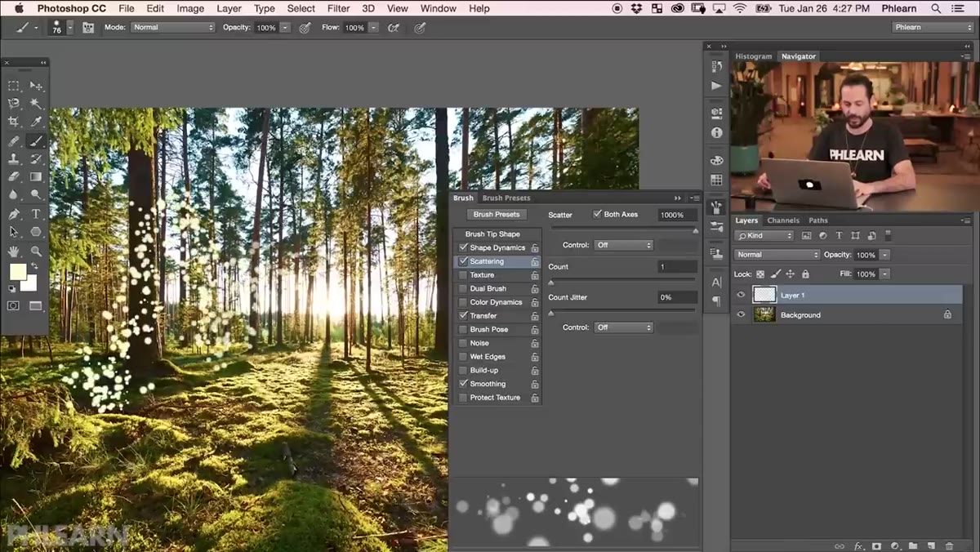This screenshot has width=980, height=552.
Task: Switch to the Histogram tab
Action: [753, 56]
